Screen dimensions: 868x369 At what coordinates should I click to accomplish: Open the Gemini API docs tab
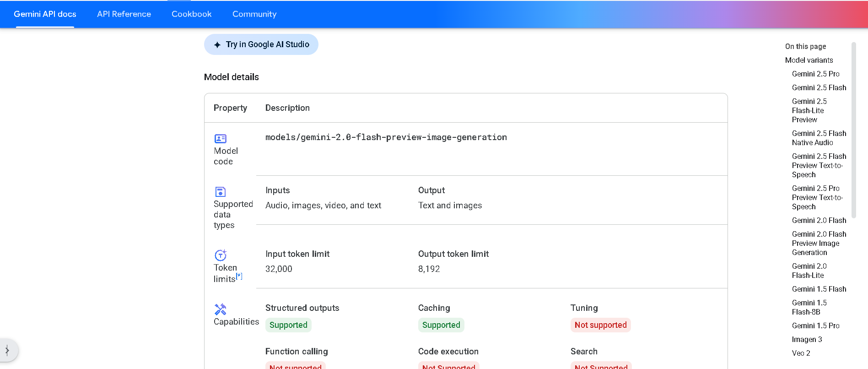coord(45,14)
